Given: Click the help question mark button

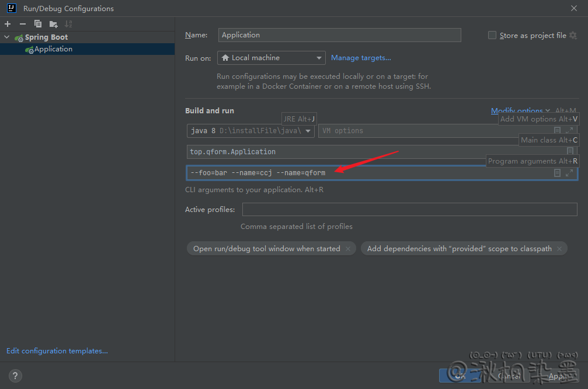Looking at the screenshot, I should pyautogui.click(x=15, y=376).
